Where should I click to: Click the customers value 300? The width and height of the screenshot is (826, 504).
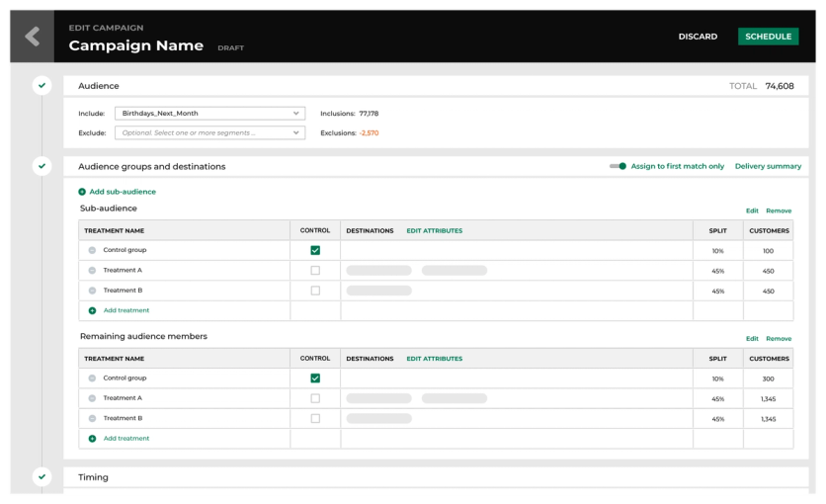[x=768, y=379]
